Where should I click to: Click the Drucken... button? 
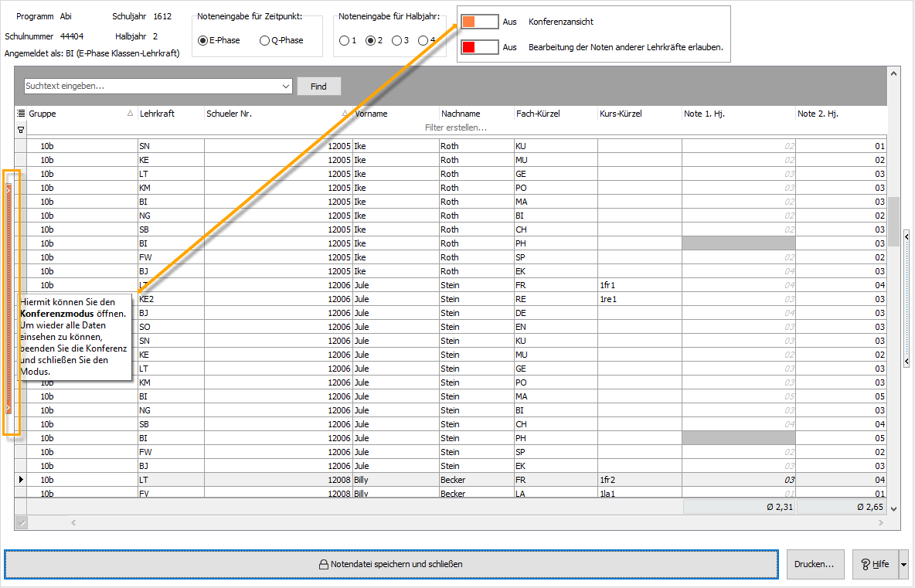815,564
